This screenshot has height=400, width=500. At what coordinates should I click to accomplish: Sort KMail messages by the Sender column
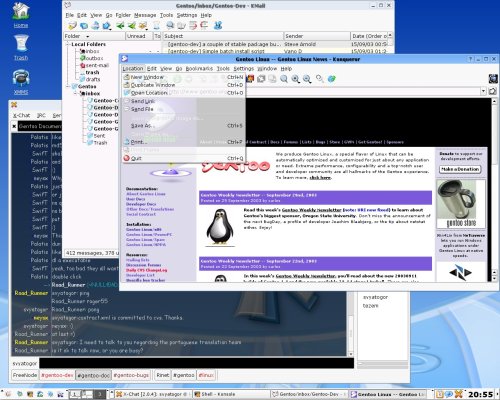click(x=317, y=36)
